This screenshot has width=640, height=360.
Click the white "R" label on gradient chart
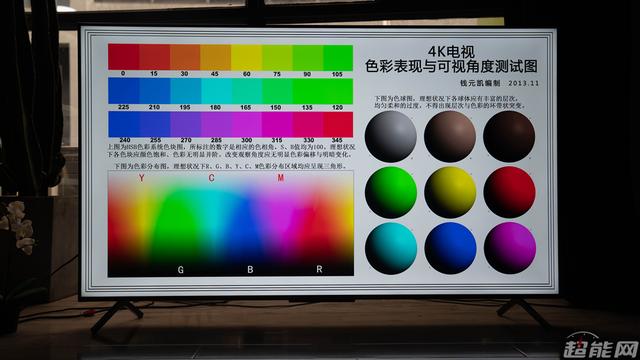click(x=319, y=269)
